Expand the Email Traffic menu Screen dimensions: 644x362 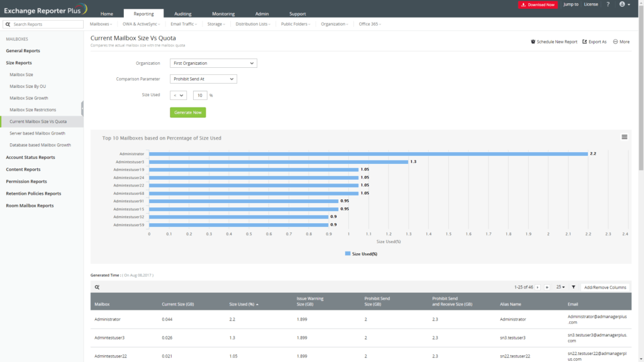coord(184,25)
